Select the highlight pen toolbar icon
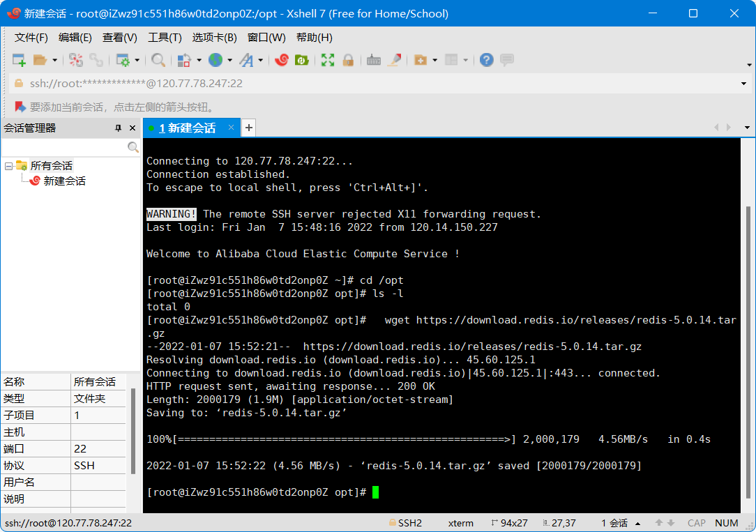Viewport: 756px width, 532px height. [395, 60]
